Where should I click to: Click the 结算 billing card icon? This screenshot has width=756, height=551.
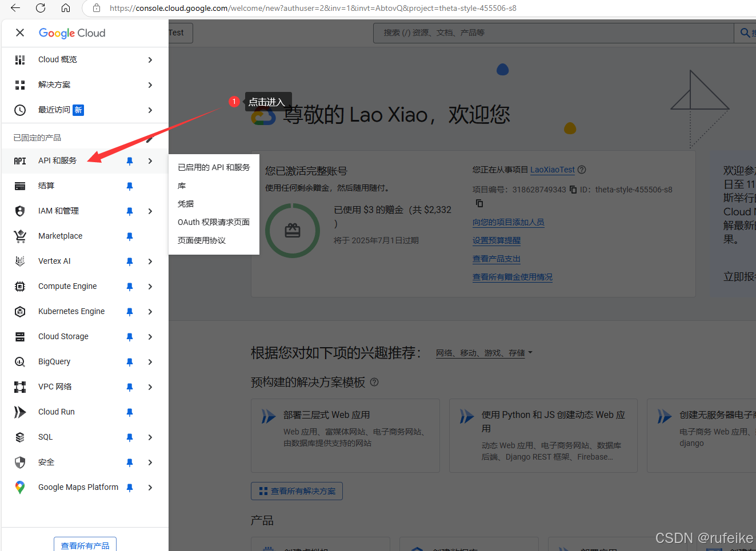coord(20,186)
